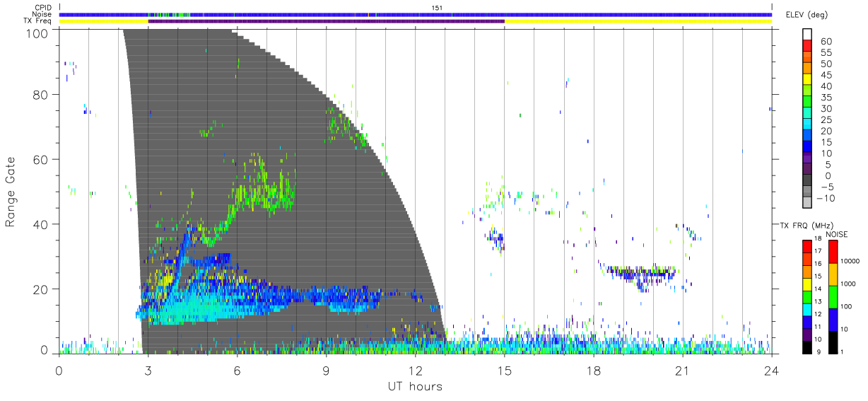Click the purple TX Freq strip segment
Screen dimensions: 868x401
(x=327, y=21)
